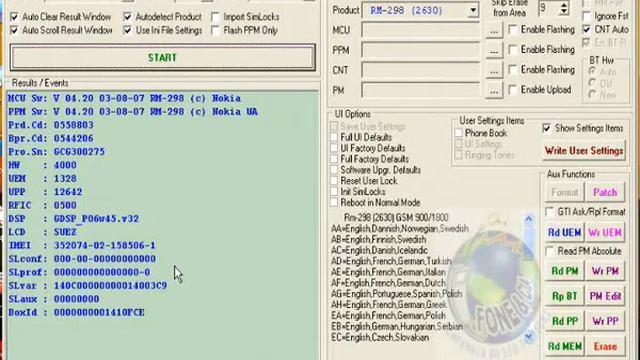Viewport: 640px width, 360px height.
Task: Check Enable Upload for PM row
Action: (513, 90)
